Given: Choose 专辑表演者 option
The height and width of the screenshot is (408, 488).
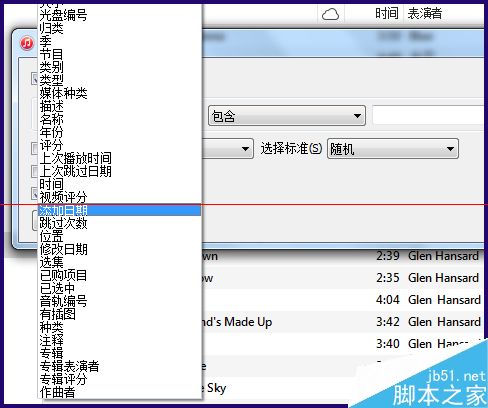Looking at the screenshot, I should [x=120, y=366].
